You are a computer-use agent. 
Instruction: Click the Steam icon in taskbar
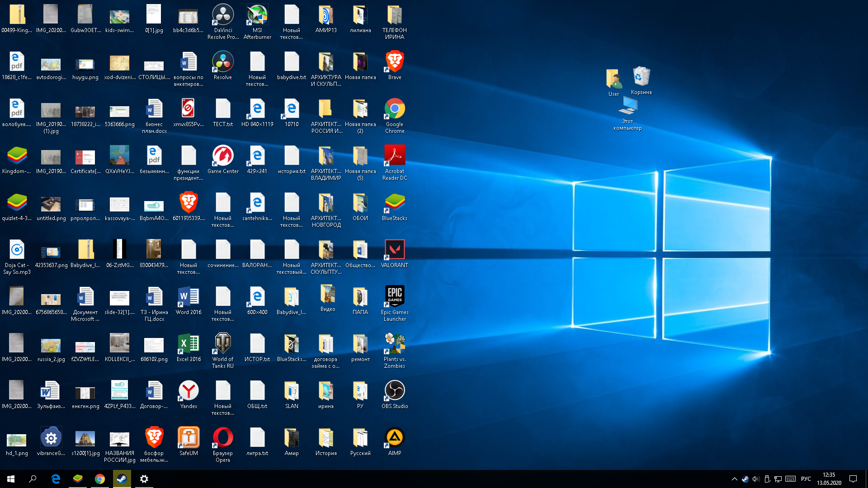[x=122, y=479]
